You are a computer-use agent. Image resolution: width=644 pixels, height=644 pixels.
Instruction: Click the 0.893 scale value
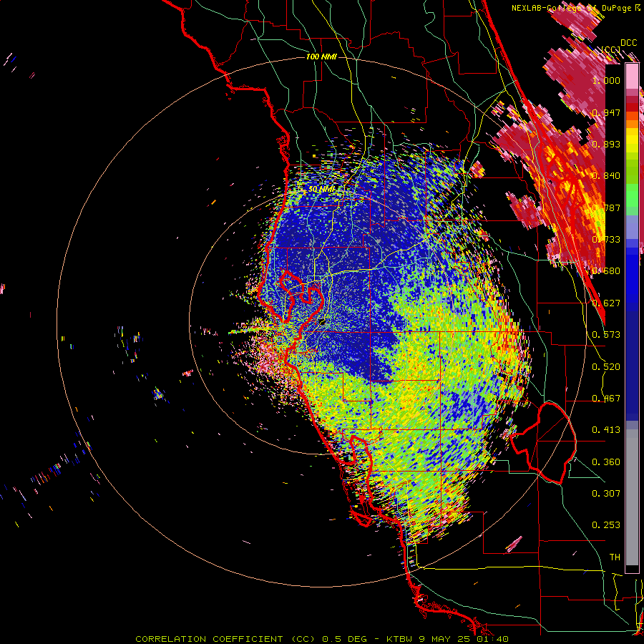[606, 144]
